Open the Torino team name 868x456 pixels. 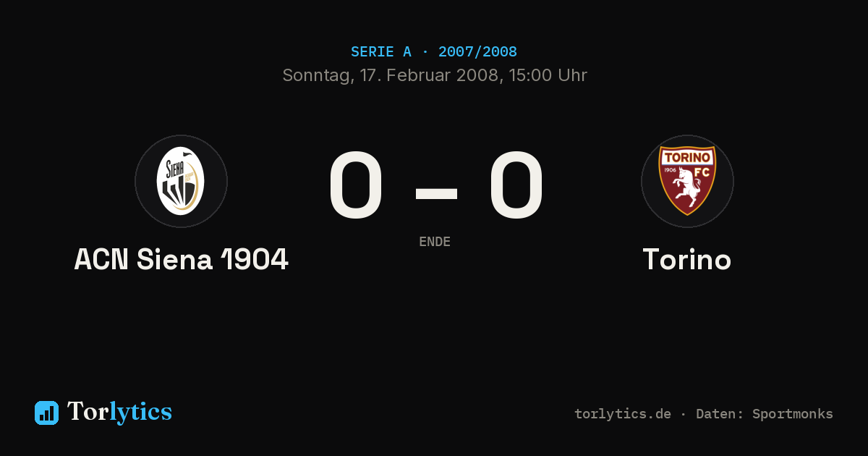[687, 259]
